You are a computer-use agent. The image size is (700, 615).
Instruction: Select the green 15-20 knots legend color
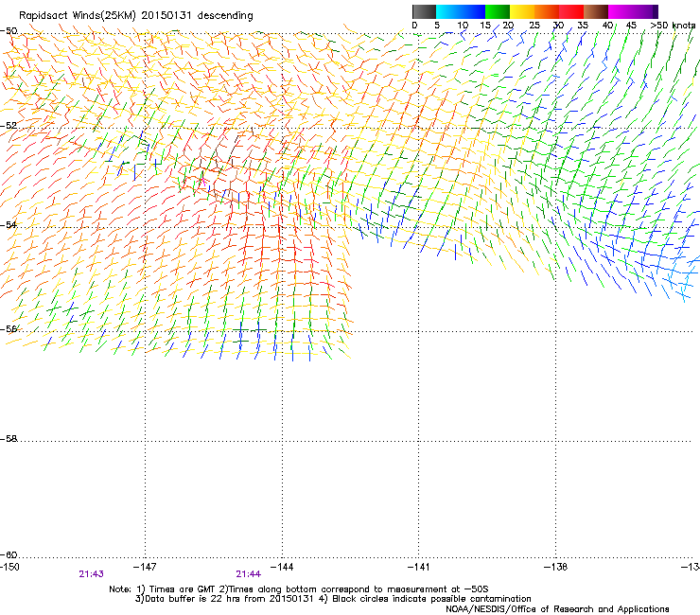pos(498,11)
